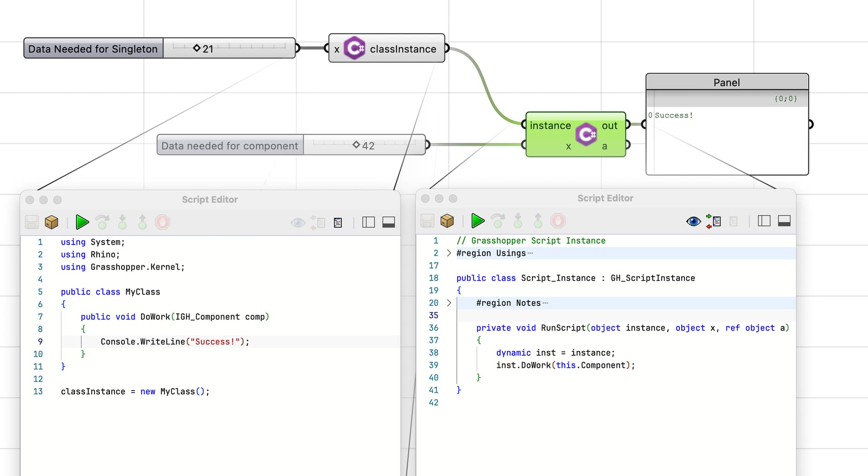Open the package box icon in the Script_Instance editor
The image size is (868, 476).
click(x=447, y=221)
